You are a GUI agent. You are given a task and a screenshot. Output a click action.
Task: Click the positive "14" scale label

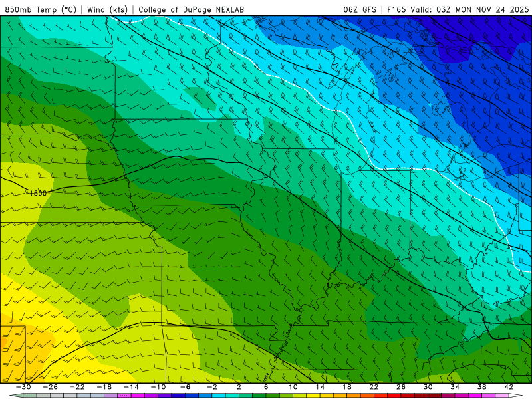(x=320, y=387)
